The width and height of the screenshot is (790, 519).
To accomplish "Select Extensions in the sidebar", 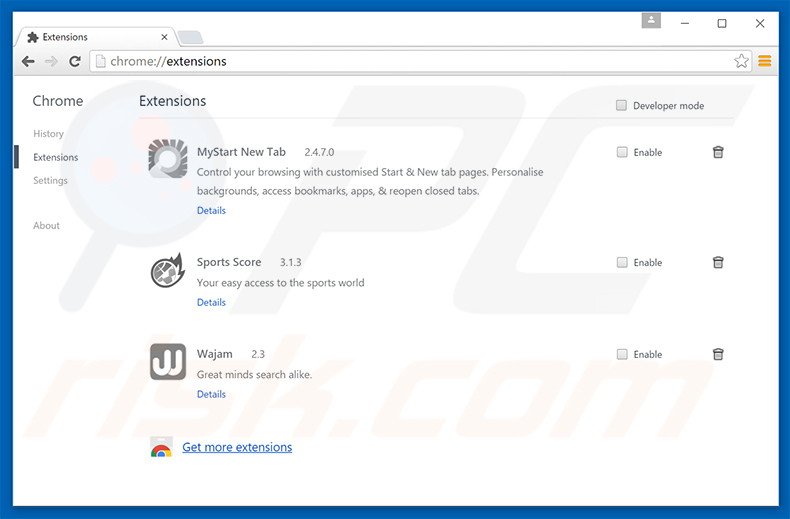I will (55, 157).
